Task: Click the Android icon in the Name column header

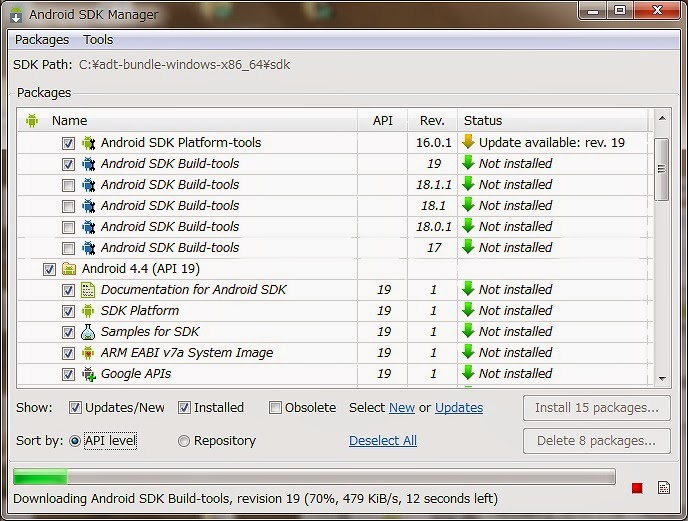Action: [x=32, y=120]
